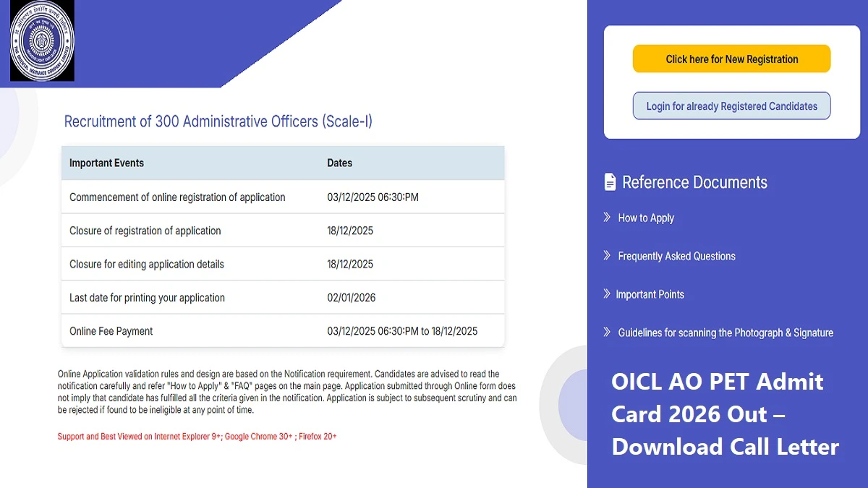Click the chevron icon before How to Apply
Image resolution: width=868 pixels, height=488 pixels.
coord(606,218)
